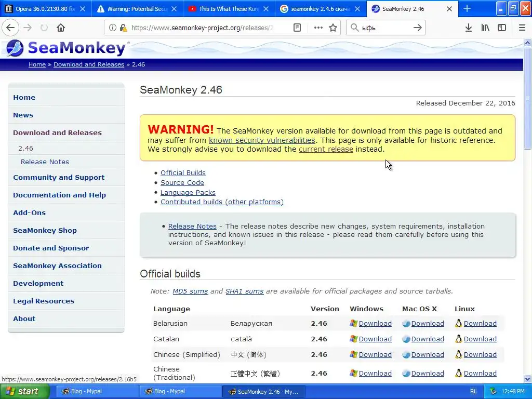The image size is (532, 399).
Task: Click the search magnifier icon
Action: (354, 28)
